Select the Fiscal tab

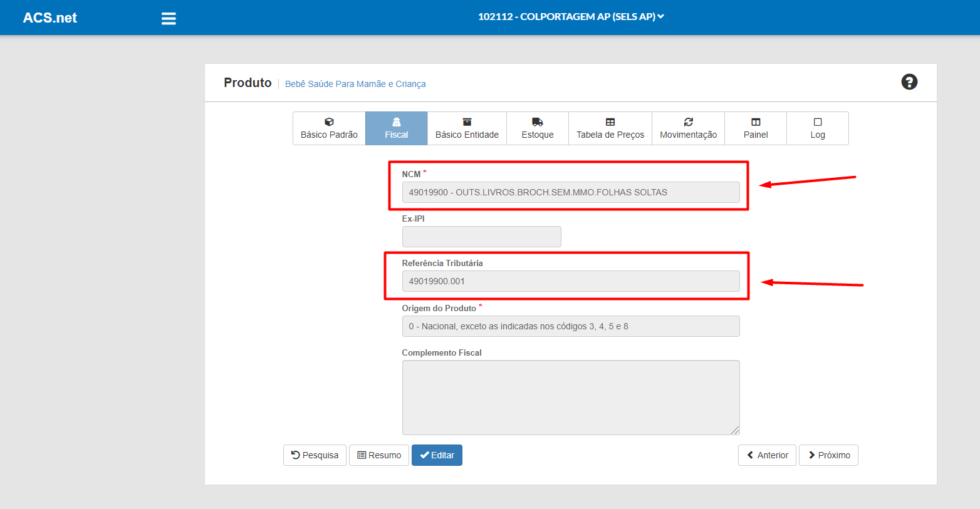tap(397, 128)
